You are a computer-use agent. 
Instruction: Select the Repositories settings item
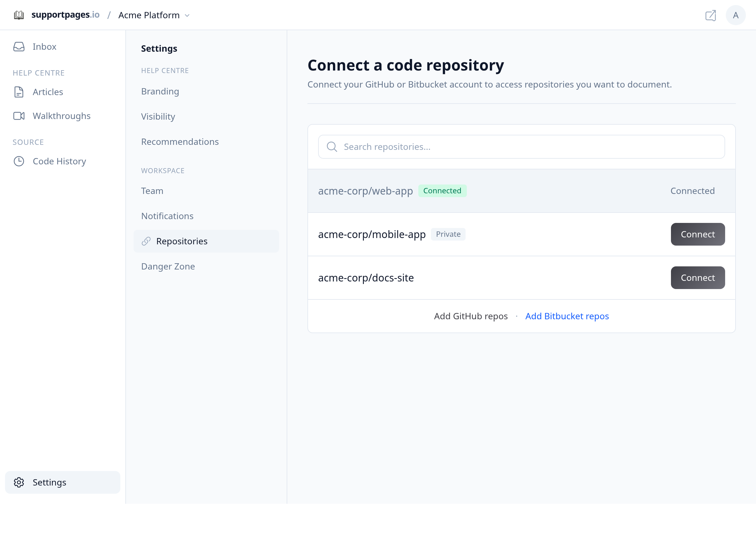click(206, 241)
